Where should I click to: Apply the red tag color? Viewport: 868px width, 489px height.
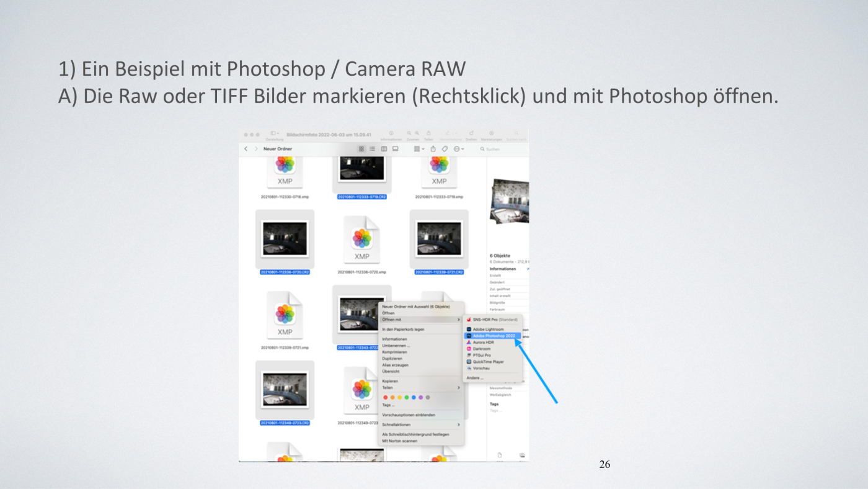coord(386,397)
